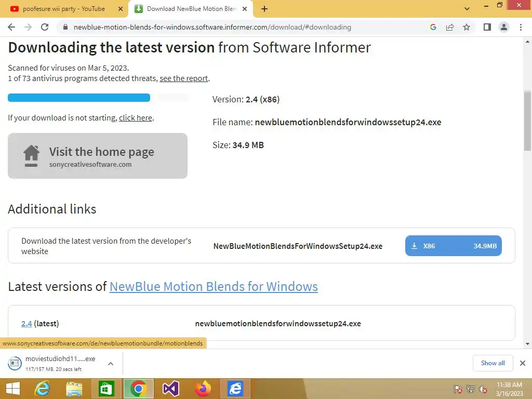Click 'Size: 34.9 MB' text
Image resolution: width=532 pixels, height=399 pixels.
click(238, 145)
